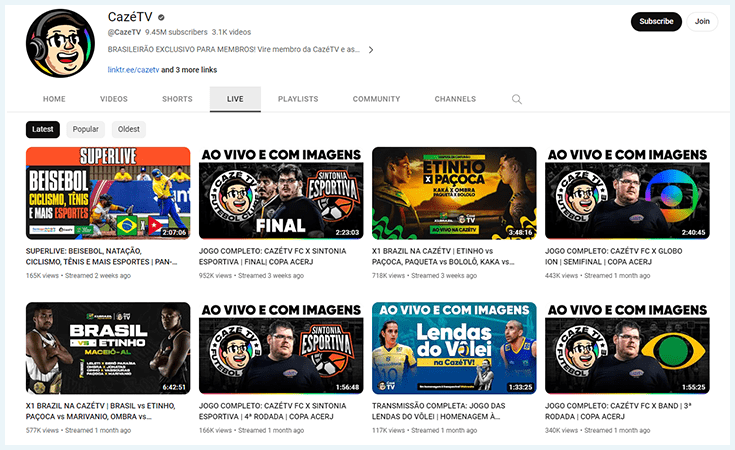Click '165K views' under Superlive video

(x=42, y=276)
